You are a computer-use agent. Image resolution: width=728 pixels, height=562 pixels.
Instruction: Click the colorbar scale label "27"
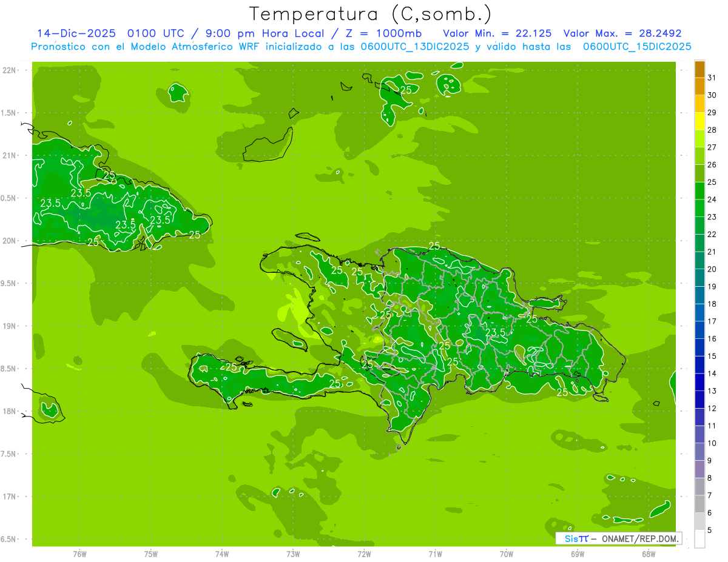[x=712, y=147]
